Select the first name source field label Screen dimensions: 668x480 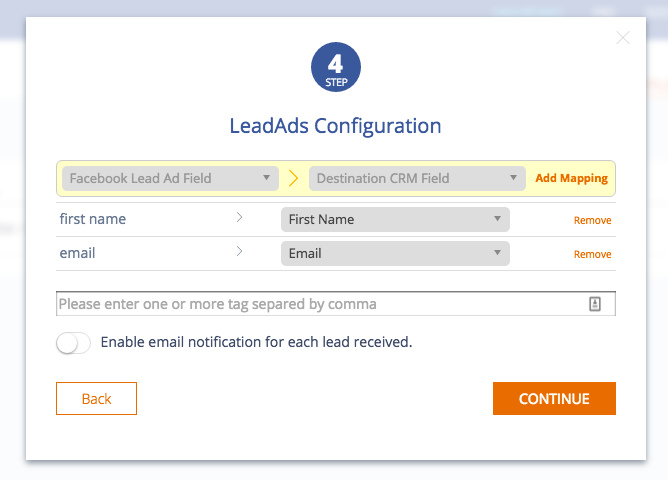coord(93,219)
